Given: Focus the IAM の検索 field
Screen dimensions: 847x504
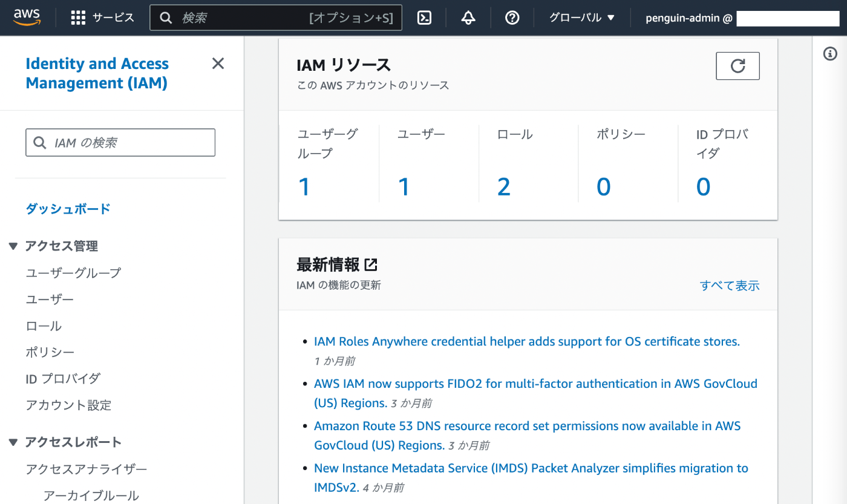Looking at the screenshot, I should [120, 143].
